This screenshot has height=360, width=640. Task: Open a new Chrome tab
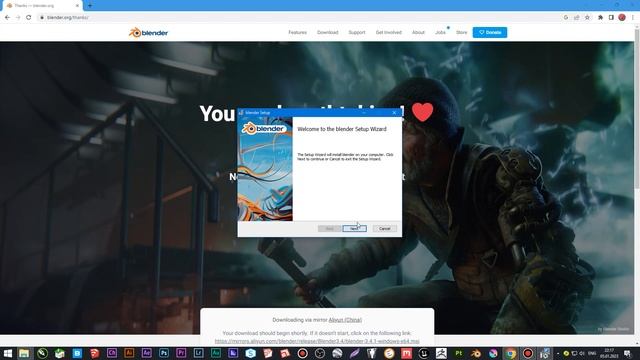click(x=90, y=6)
